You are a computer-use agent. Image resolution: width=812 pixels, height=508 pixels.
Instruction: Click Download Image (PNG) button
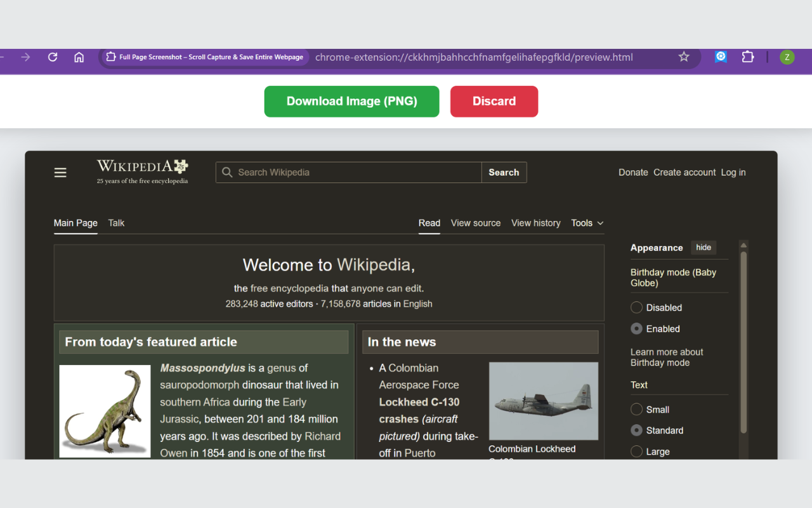pos(351,101)
